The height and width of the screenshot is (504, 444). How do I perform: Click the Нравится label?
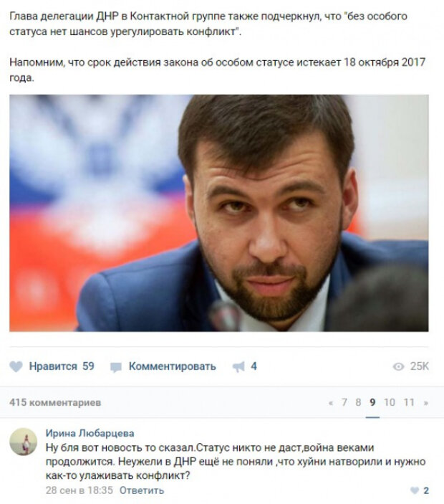tap(53, 366)
